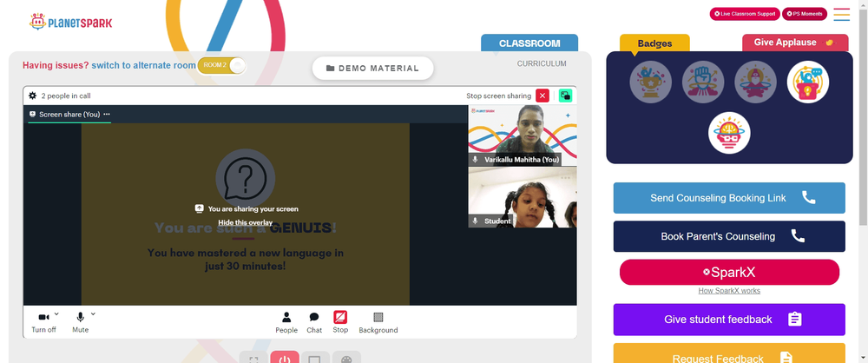The image size is (868, 363).
Task: Open the People panel
Action: (286, 322)
